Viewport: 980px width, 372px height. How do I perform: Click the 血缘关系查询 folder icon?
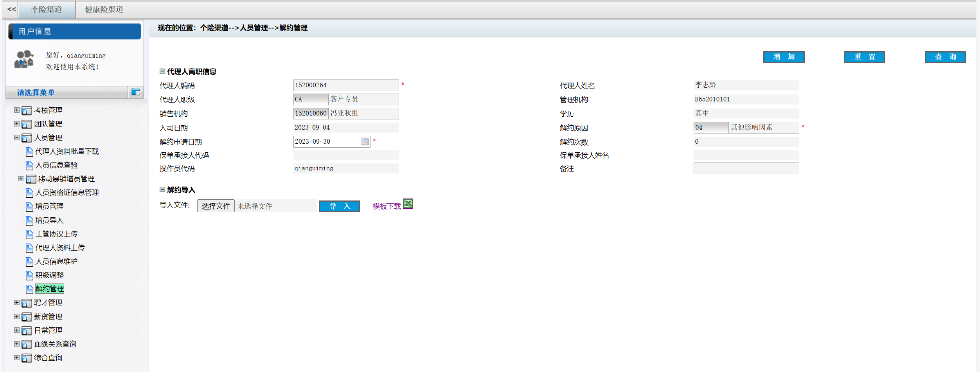[27, 345]
